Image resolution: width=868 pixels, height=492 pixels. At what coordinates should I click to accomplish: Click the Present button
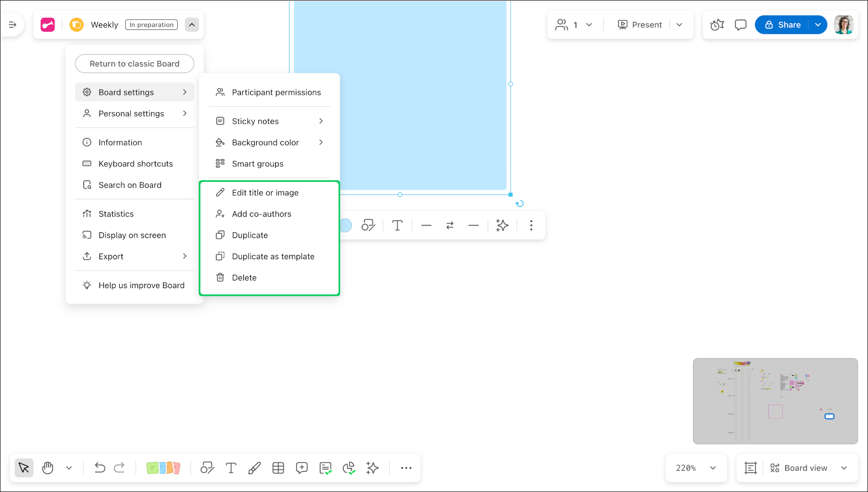click(x=640, y=25)
